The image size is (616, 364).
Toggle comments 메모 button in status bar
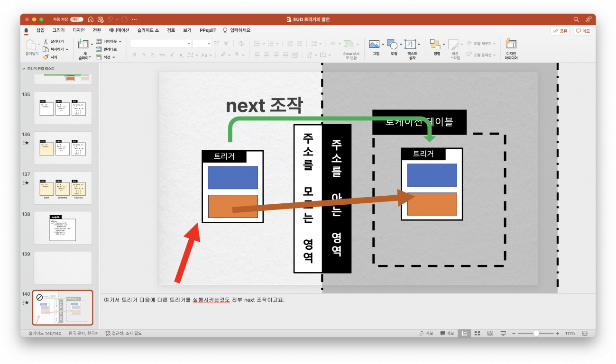pyautogui.click(x=447, y=333)
